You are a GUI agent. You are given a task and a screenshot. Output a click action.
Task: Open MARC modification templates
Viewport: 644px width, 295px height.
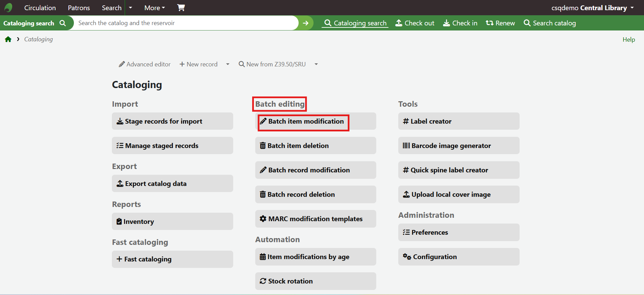point(315,219)
